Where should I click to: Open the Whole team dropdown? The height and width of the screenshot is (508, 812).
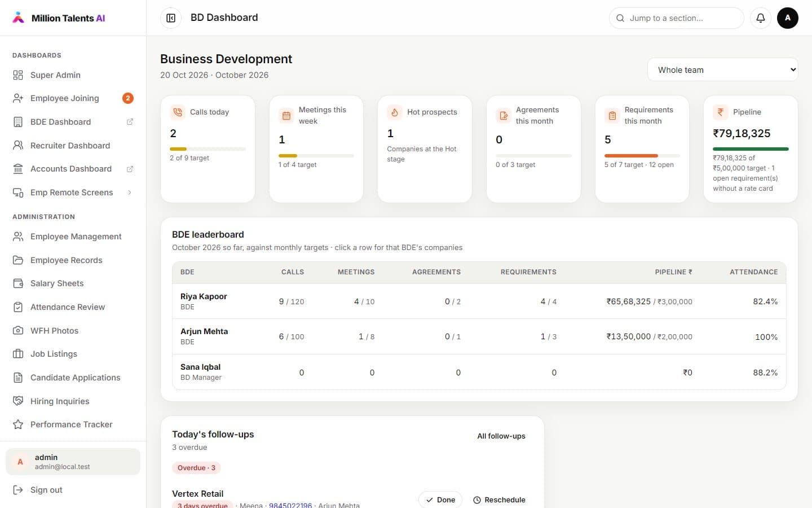(723, 70)
